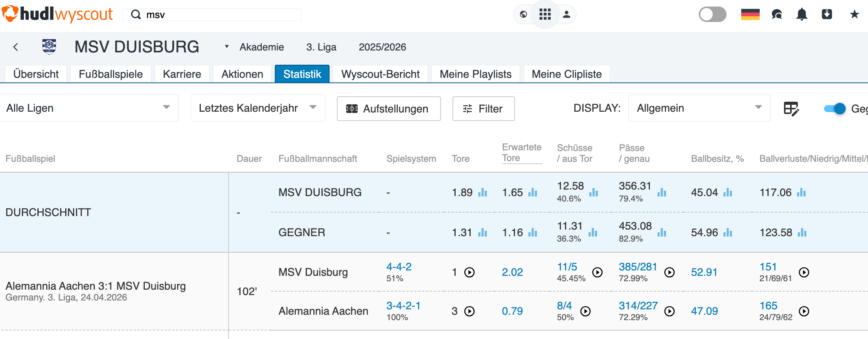
Task: Show chart for Gegner Ballverluste 123.58
Action: tap(802, 232)
